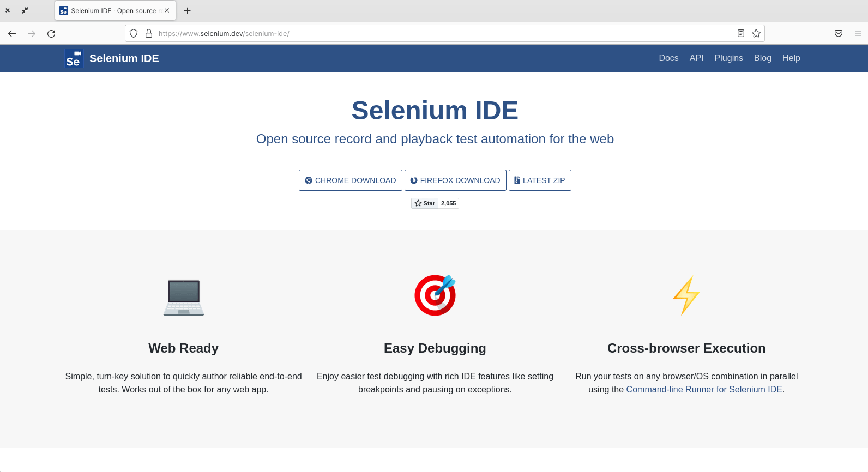Click the URL address bar field
The height and width of the screenshot is (472, 868).
pyautogui.click(x=444, y=33)
